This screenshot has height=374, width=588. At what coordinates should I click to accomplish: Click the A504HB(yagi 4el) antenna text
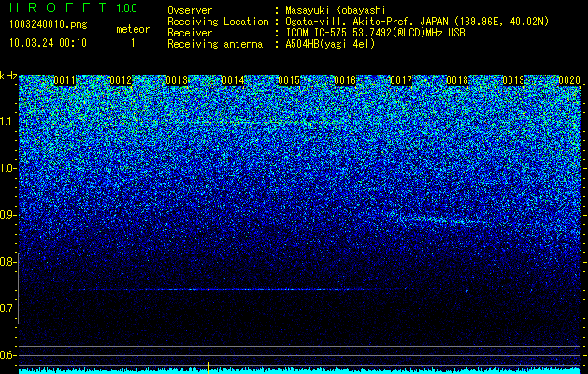tap(330, 44)
